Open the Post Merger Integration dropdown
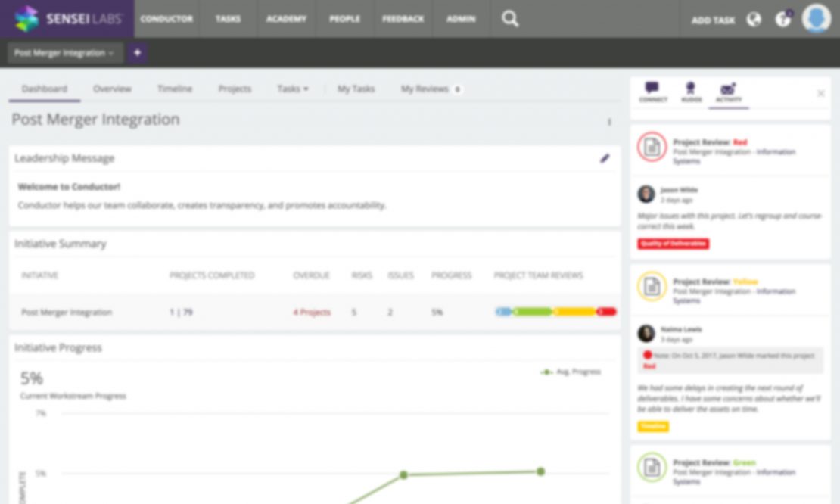The height and width of the screenshot is (504, 840). [x=64, y=53]
